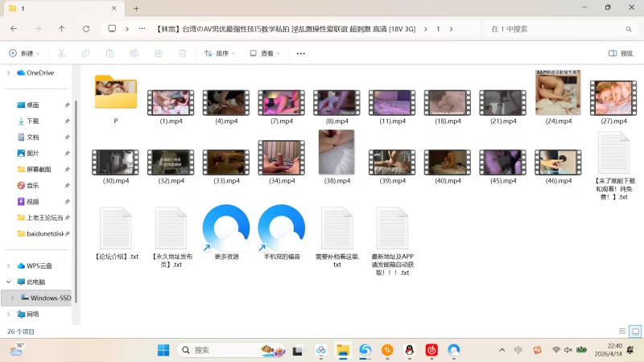Screen dimensions: 644x362
Task: Click the Rename icon in the toolbar
Action: point(134,53)
